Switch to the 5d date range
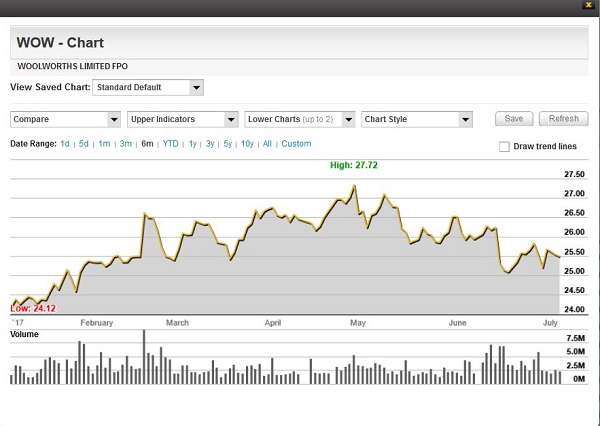 (x=84, y=144)
